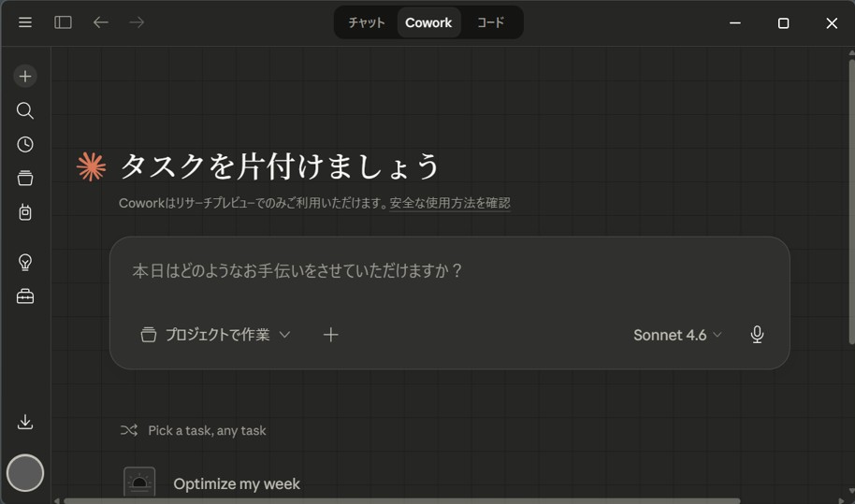Open the 安全な使用方法を確認 link

[x=450, y=203]
